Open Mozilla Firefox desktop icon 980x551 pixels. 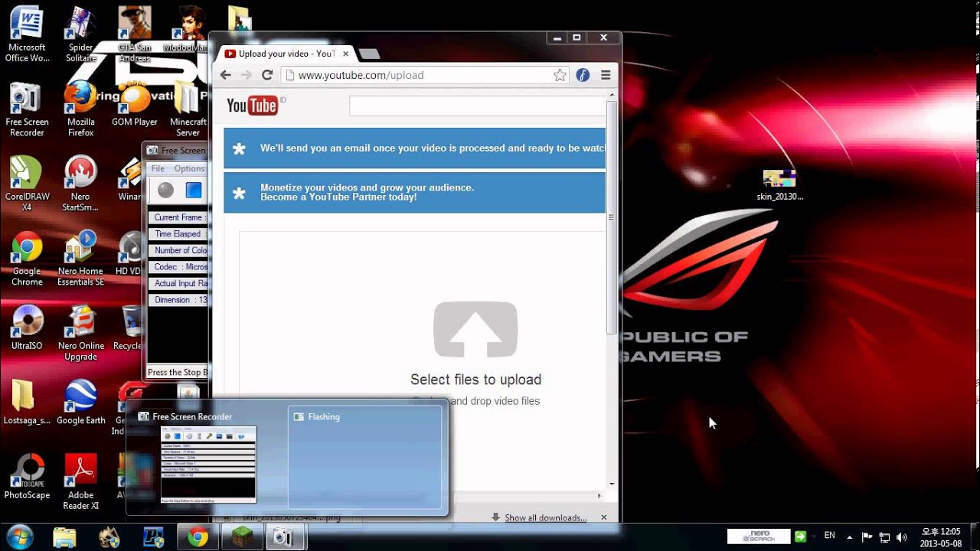[80, 109]
